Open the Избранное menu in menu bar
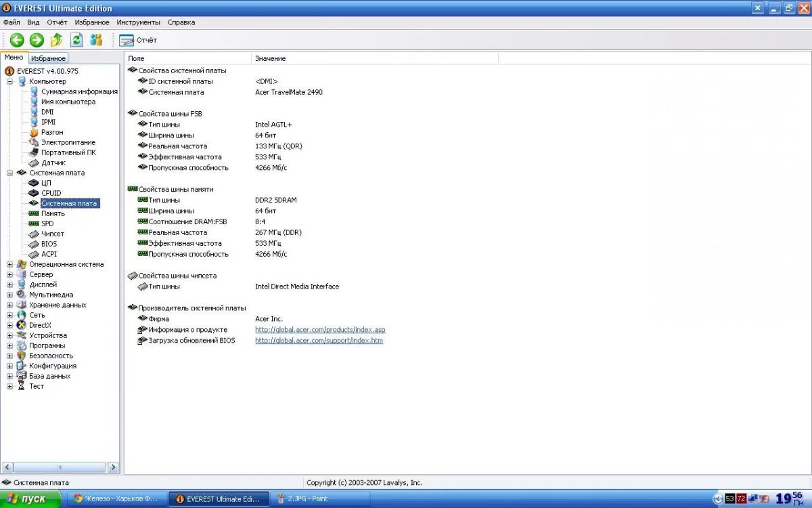This screenshot has height=508, width=812. [92, 22]
